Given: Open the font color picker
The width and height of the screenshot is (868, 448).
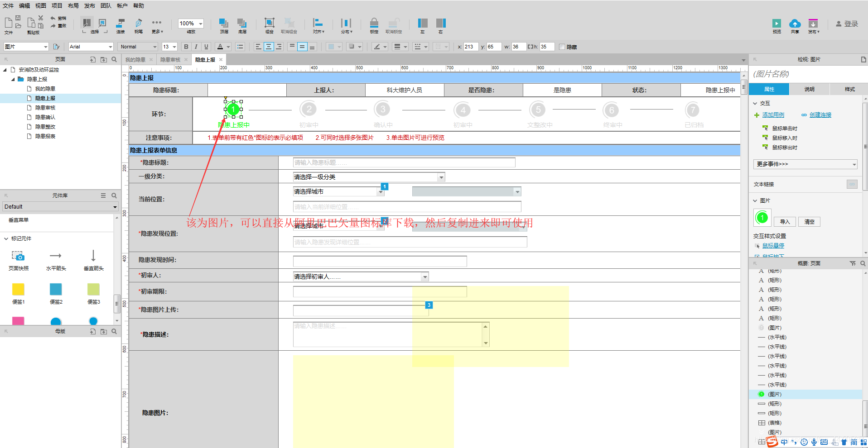Looking at the screenshot, I should click(x=223, y=47).
